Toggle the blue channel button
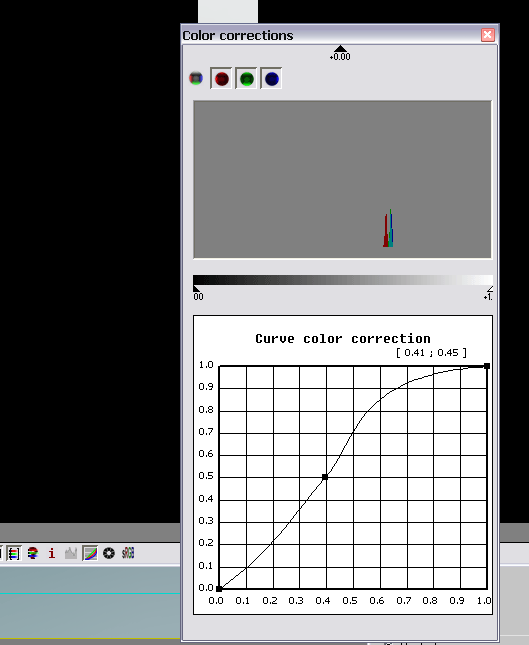Image resolution: width=529 pixels, height=645 pixels. tap(271, 78)
